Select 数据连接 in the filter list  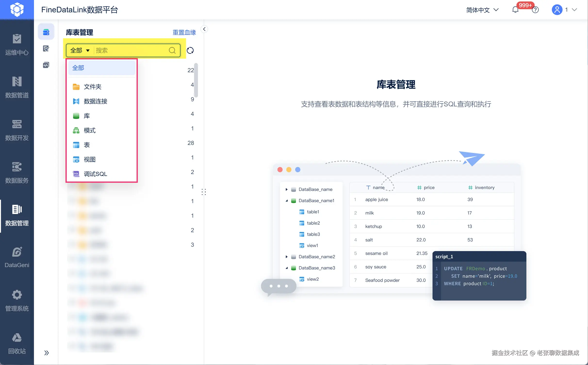(102, 101)
